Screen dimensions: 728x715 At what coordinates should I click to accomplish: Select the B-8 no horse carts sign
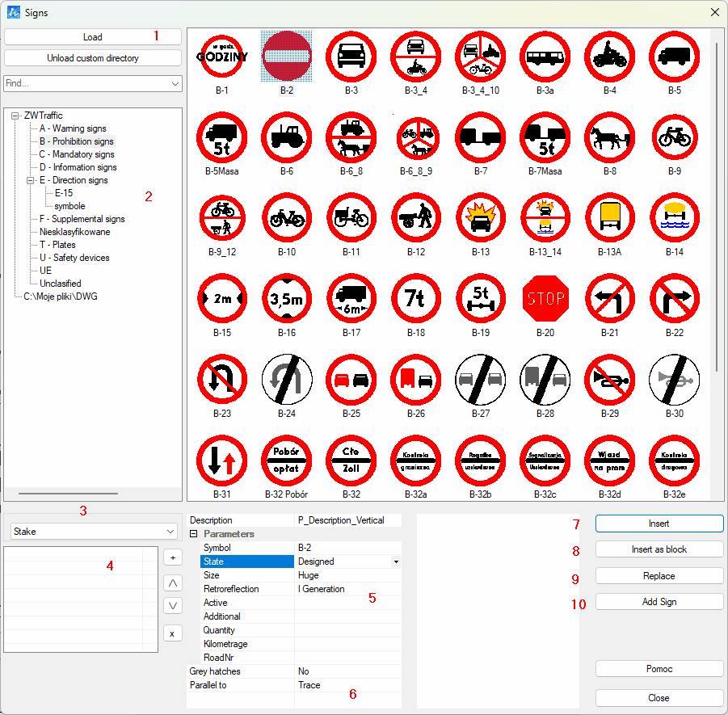(609, 137)
